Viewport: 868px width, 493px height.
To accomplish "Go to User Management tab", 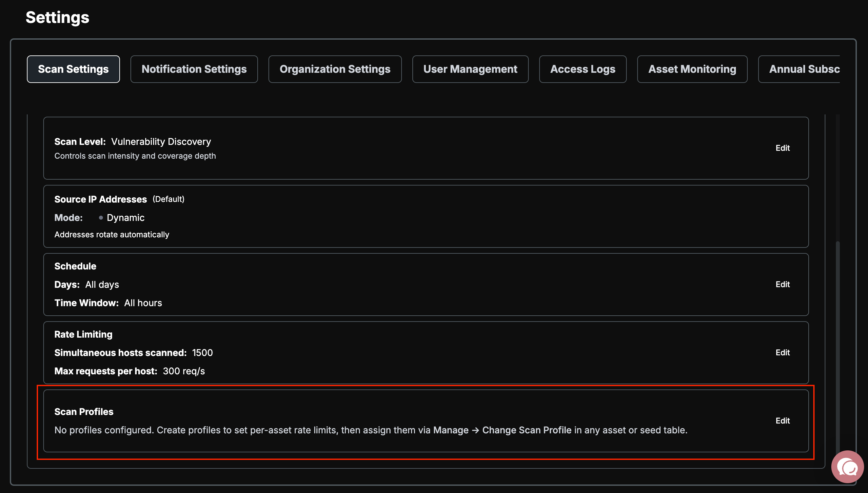I will point(470,69).
